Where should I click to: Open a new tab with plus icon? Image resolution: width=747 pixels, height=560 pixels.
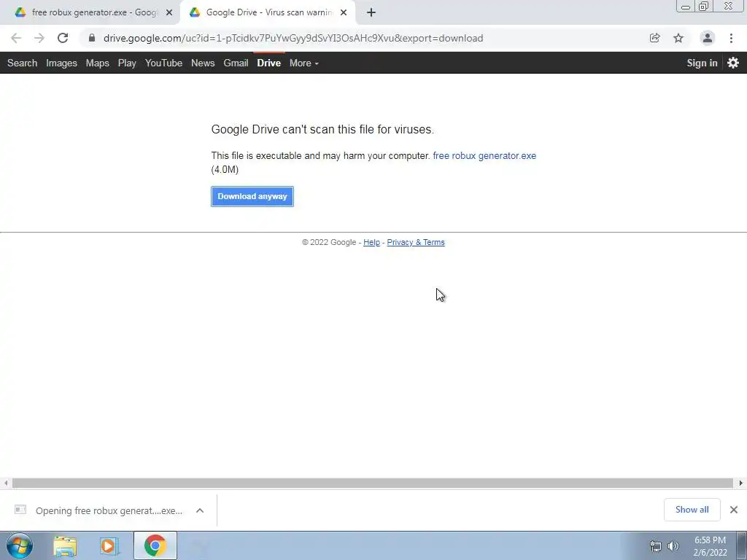[x=371, y=12]
